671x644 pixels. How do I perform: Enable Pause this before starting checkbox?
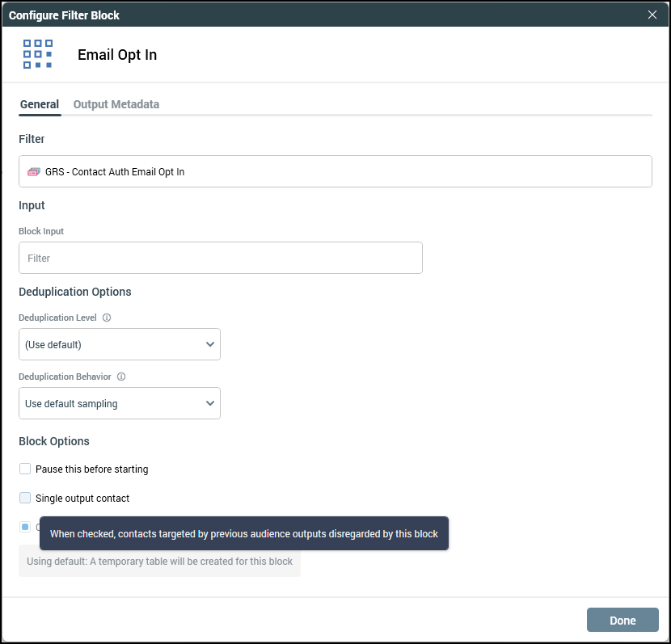tap(25, 469)
